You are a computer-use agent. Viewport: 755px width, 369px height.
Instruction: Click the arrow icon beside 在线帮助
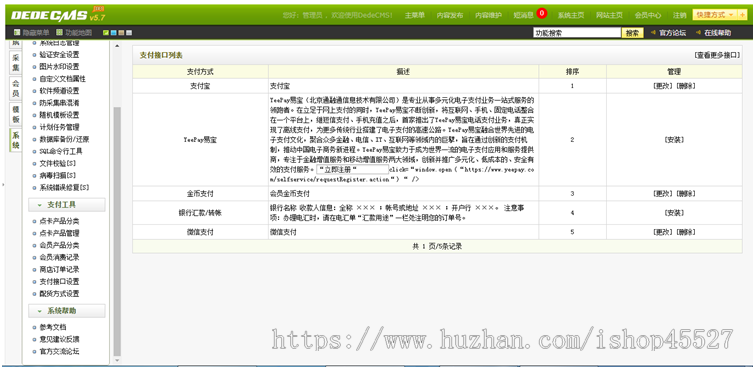tap(698, 33)
